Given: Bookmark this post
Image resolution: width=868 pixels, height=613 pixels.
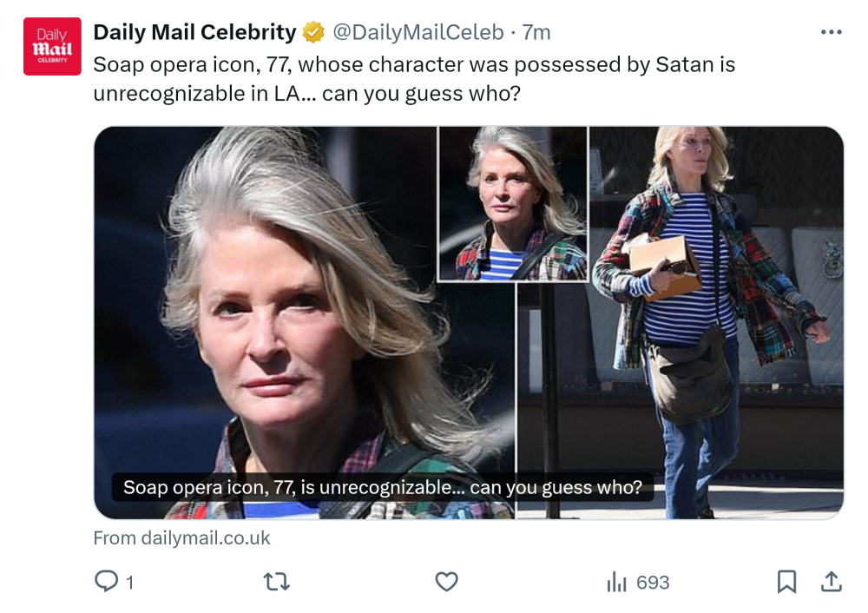Looking at the screenshot, I should tap(786, 582).
